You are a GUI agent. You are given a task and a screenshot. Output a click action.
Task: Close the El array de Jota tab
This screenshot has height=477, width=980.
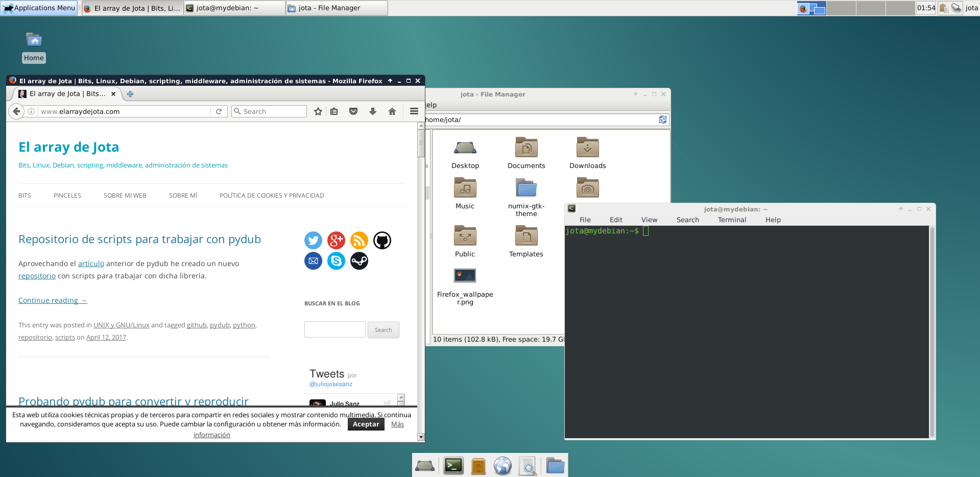click(x=113, y=94)
